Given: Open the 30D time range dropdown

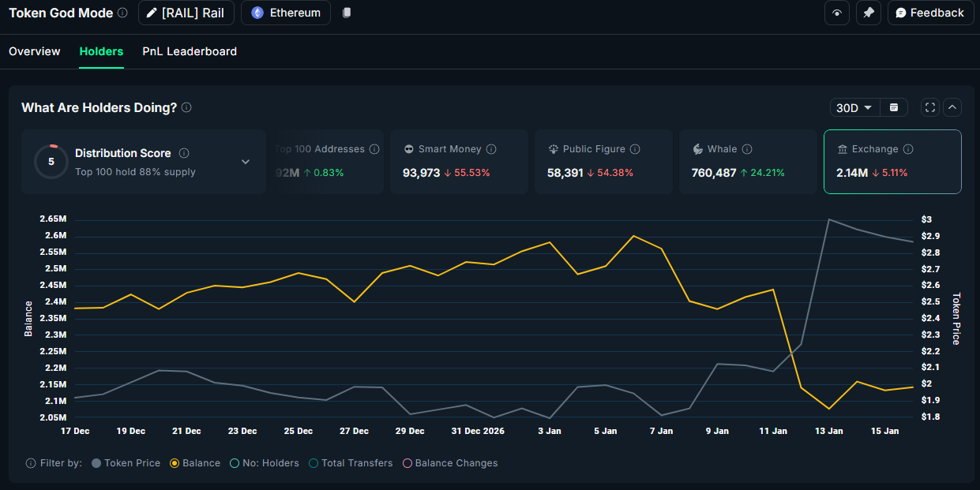Looking at the screenshot, I should (854, 107).
